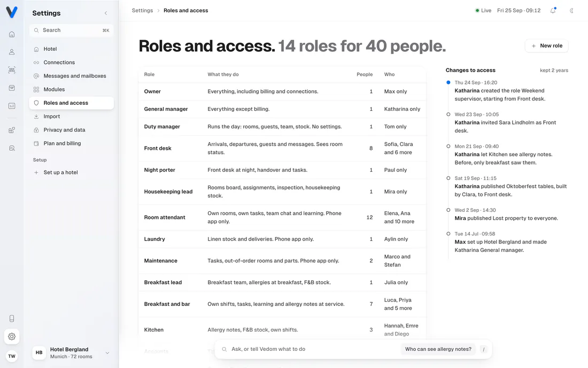This screenshot has width=588, height=368.
Task: Click the 'Who can see allergy notes?' suggestion
Action: (x=438, y=349)
